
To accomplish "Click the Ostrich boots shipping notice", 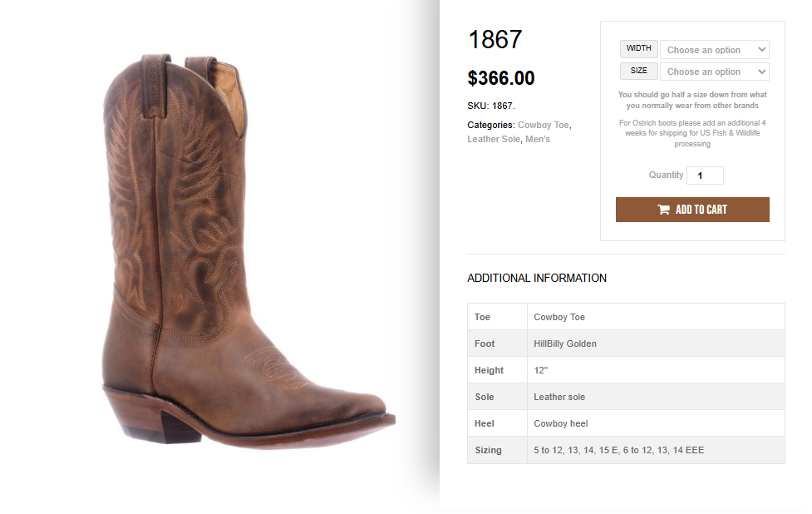I will 692,133.
